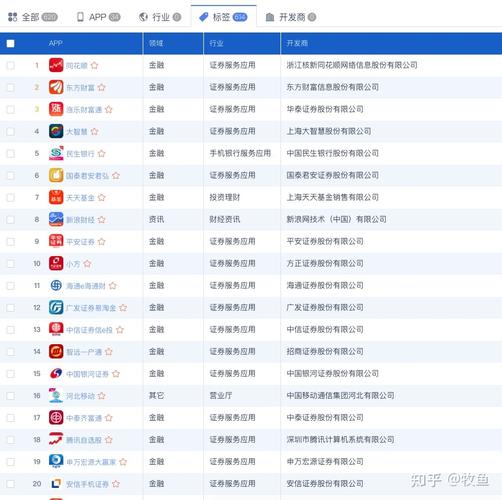Check the box for row 11 海通e海通财
Image resolution: width=502 pixels, height=500 pixels.
click(10, 285)
